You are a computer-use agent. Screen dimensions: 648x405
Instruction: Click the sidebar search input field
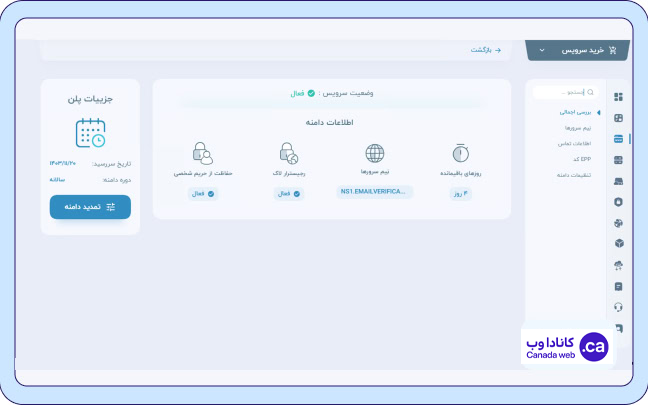pos(563,92)
